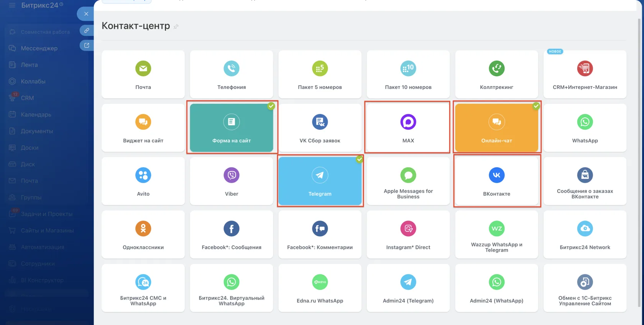This screenshot has height=325, width=644.
Task: Pin the Контакт-центр page title
Action: click(x=176, y=26)
